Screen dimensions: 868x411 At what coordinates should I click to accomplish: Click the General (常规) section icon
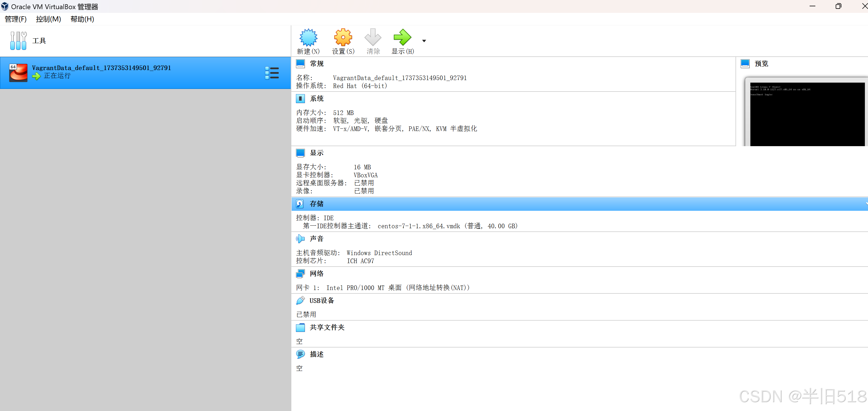tap(300, 64)
